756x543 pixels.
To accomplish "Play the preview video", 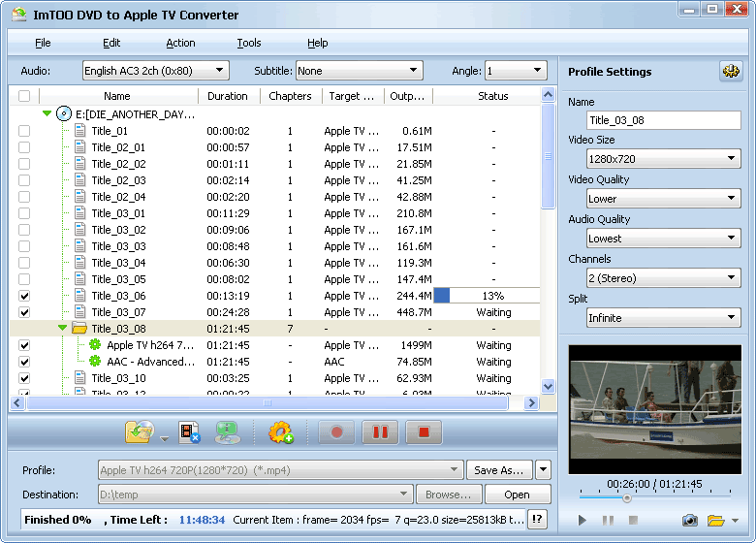I will 583,521.
